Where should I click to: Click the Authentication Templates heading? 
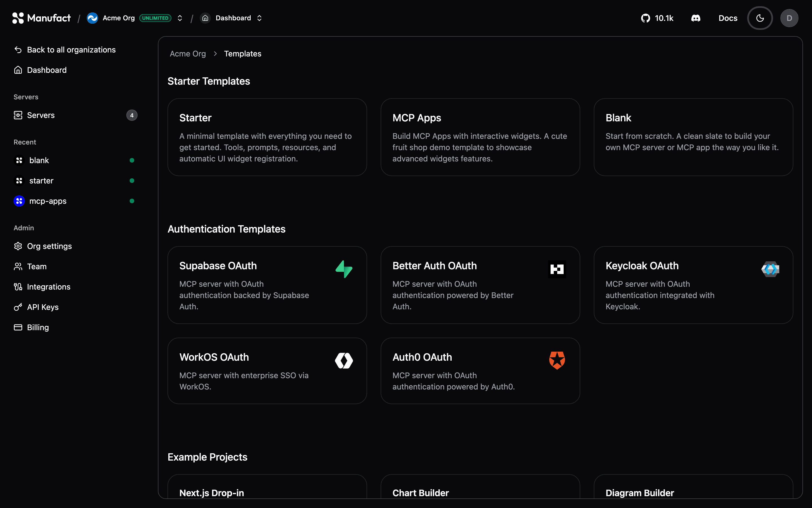pos(226,229)
